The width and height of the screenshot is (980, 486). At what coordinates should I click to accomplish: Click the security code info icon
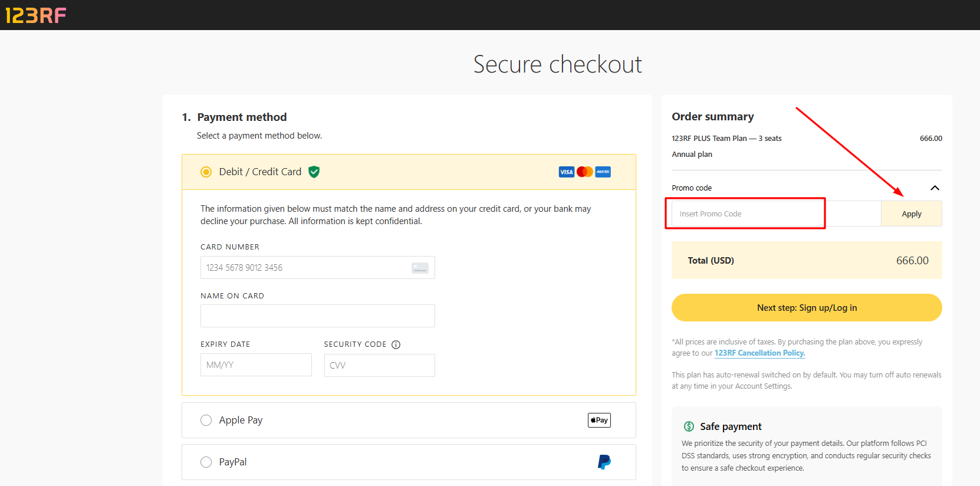point(396,344)
